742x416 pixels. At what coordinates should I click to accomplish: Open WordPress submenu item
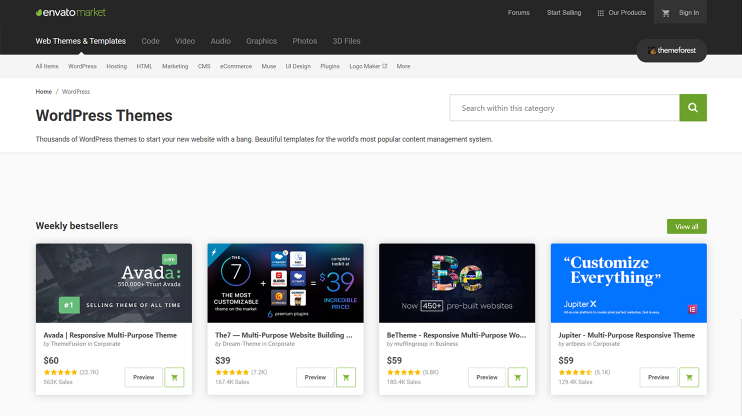[82, 66]
